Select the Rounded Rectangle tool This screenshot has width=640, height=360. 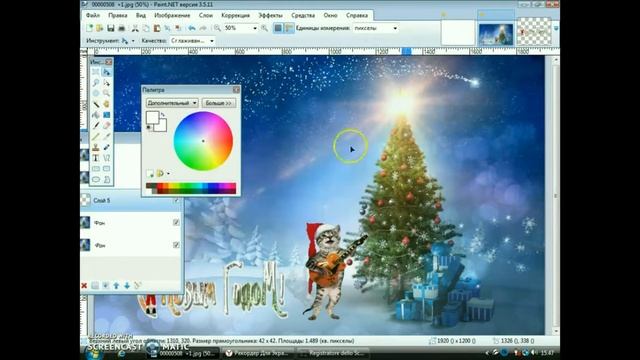pyautogui.click(x=107, y=168)
